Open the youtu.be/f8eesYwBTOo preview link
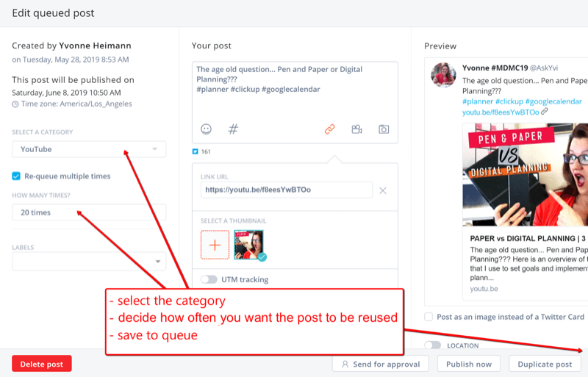The image size is (588, 377). [501, 112]
